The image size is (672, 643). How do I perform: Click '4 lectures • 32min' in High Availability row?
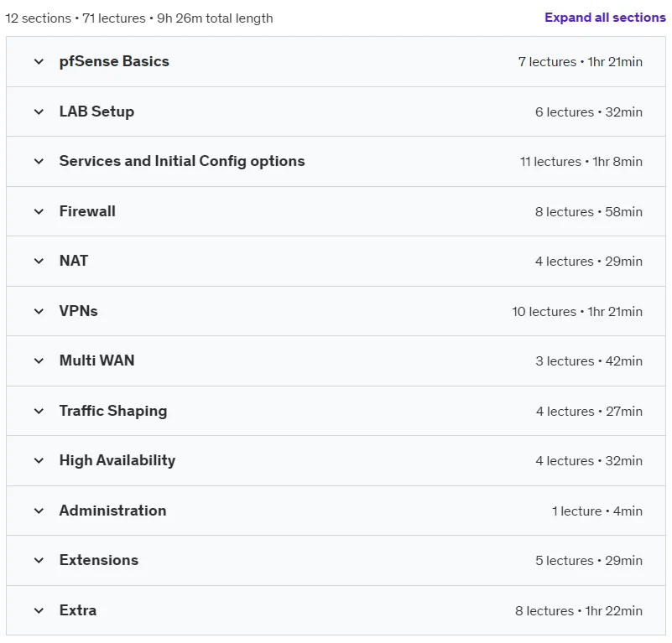coord(589,461)
